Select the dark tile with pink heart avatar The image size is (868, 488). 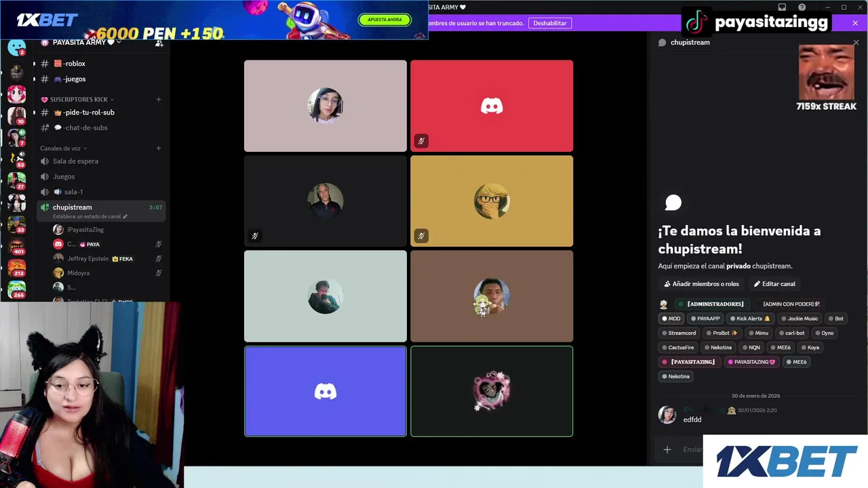tap(492, 391)
